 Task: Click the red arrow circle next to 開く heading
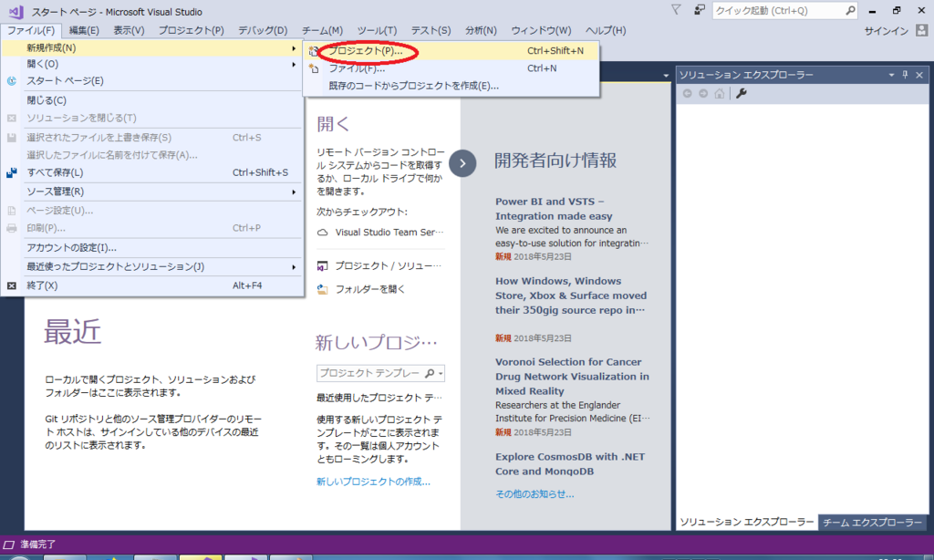[462, 162]
